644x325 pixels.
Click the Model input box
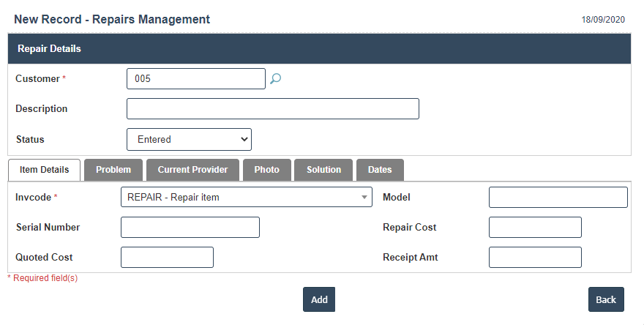(x=558, y=198)
